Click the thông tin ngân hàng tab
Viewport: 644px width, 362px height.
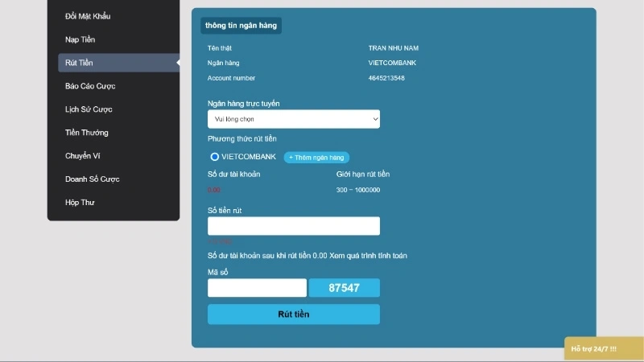[241, 26]
